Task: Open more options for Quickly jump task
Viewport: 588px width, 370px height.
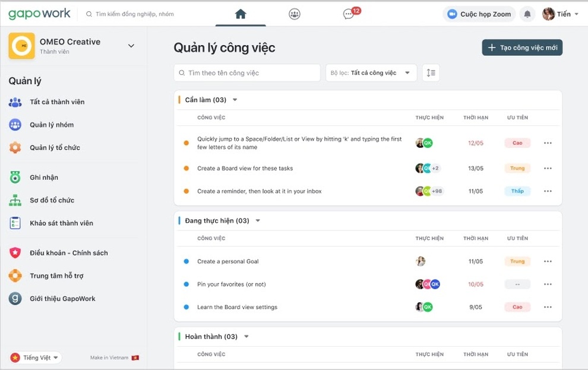Action: [548, 143]
